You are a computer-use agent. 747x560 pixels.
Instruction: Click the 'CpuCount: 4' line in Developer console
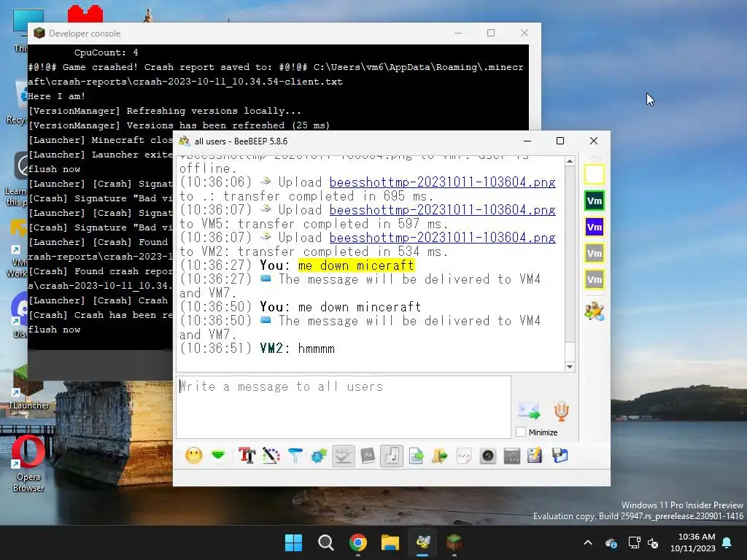106,52
